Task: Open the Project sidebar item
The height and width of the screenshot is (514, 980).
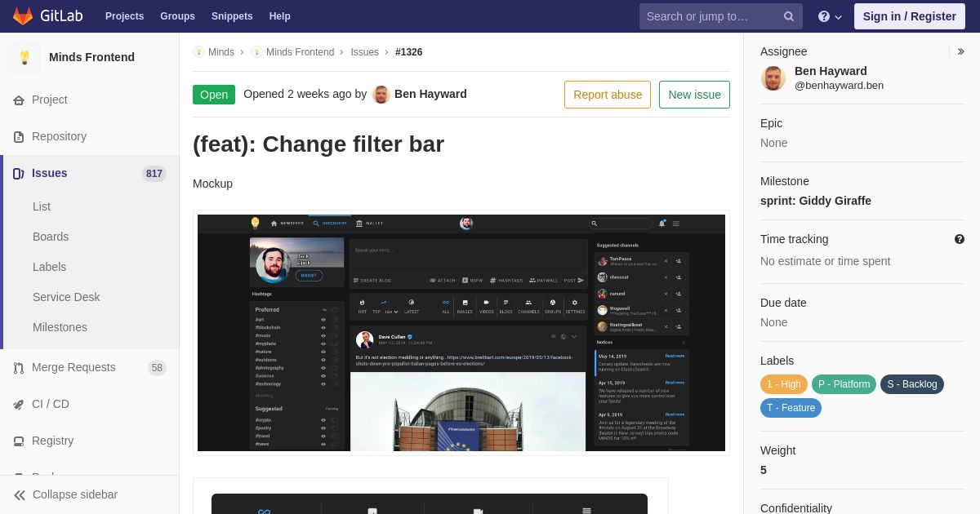Action: click(50, 100)
